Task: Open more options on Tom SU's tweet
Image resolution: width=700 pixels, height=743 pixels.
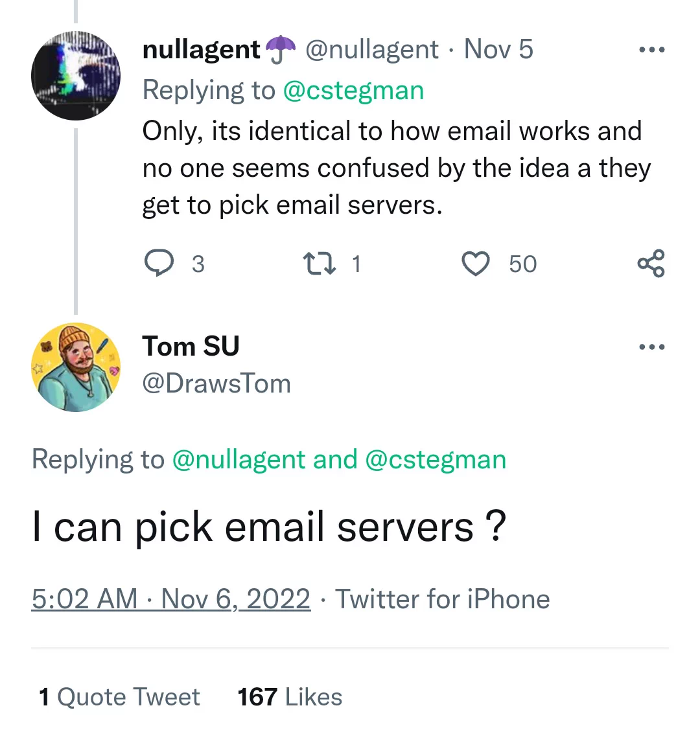Action: coord(652,347)
